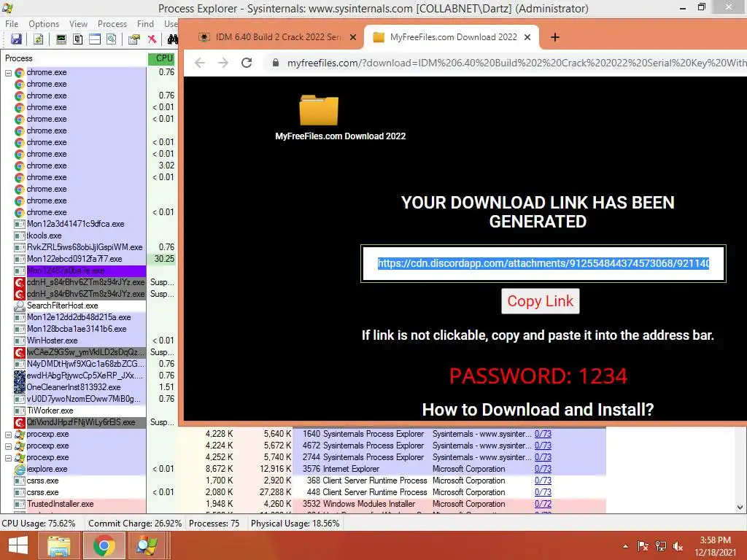The height and width of the screenshot is (560, 747).
Task: Close the IDM 6.40 Build 2 Crack tab
Action: [353, 37]
